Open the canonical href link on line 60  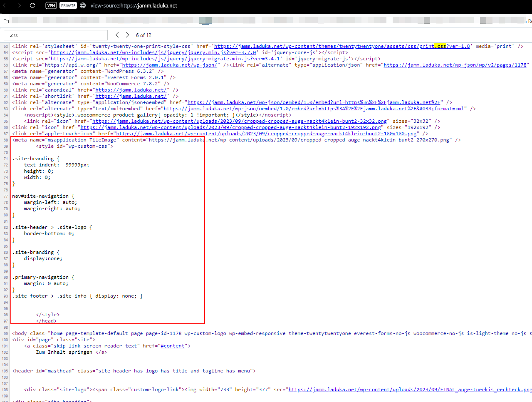pyautogui.click(x=131, y=90)
